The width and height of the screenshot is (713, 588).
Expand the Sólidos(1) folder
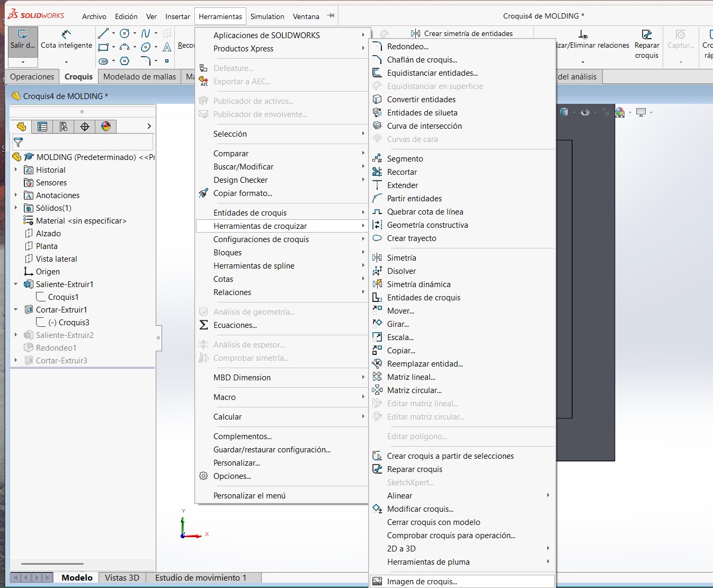coord(16,208)
